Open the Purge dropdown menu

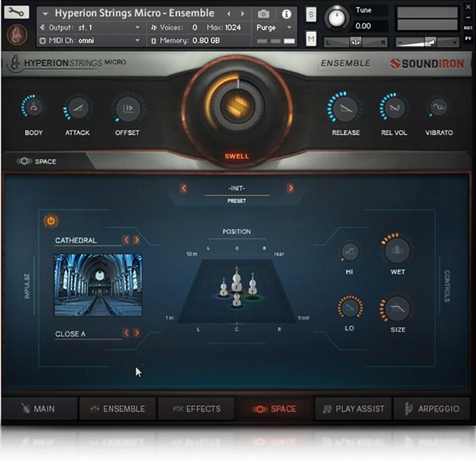click(274, 28)
